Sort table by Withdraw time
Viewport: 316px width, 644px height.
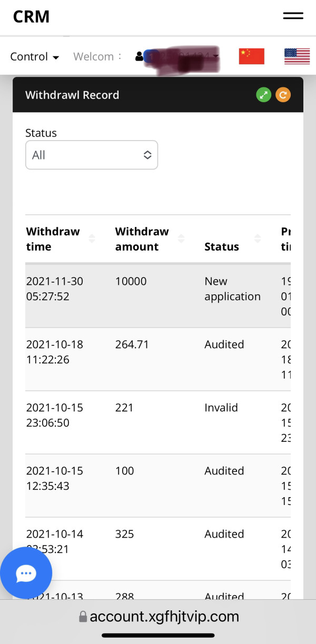[x=92, y=239]
